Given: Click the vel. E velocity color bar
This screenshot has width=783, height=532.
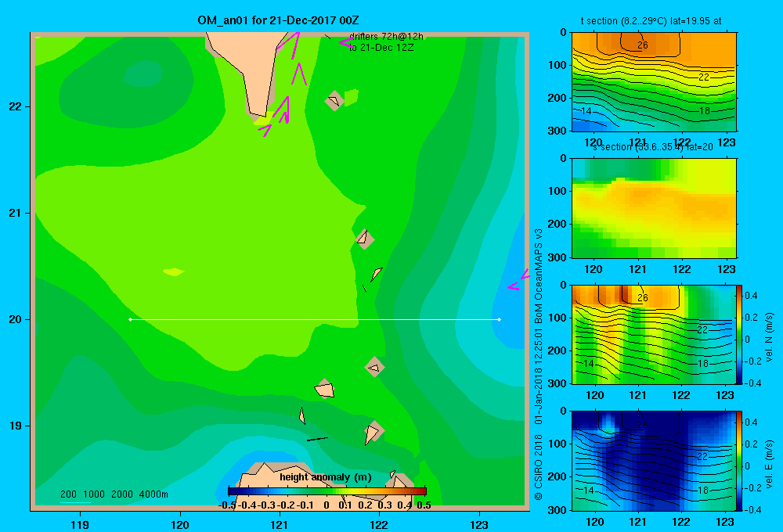Looking at the screenshot, I should click(x=740, y=461).
